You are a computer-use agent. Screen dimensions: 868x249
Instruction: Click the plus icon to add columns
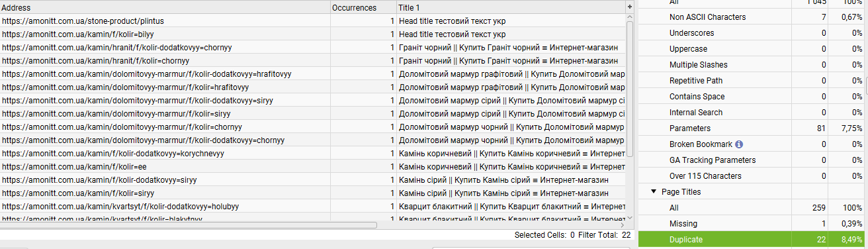[x=629, y=7]
